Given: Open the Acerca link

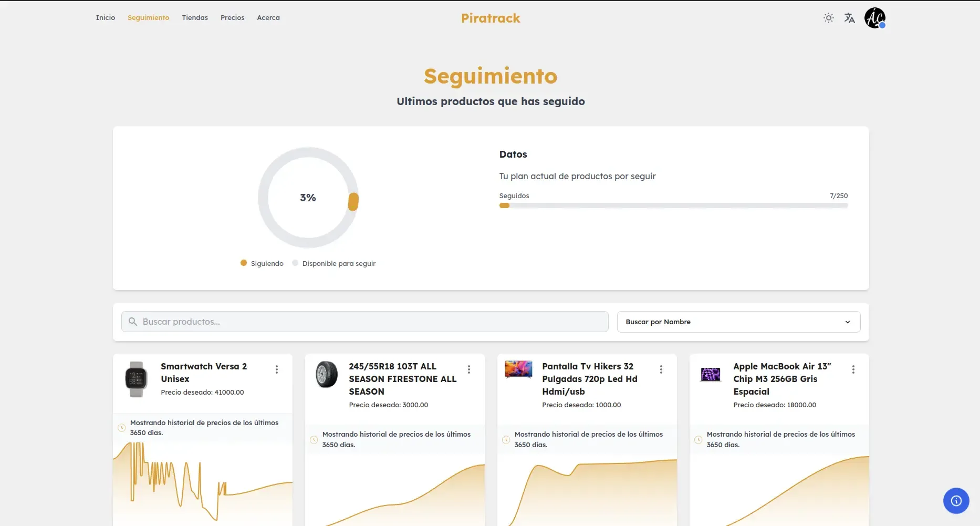Looking at the screenshot, I should pyautogui.click(x=268, y=18).
